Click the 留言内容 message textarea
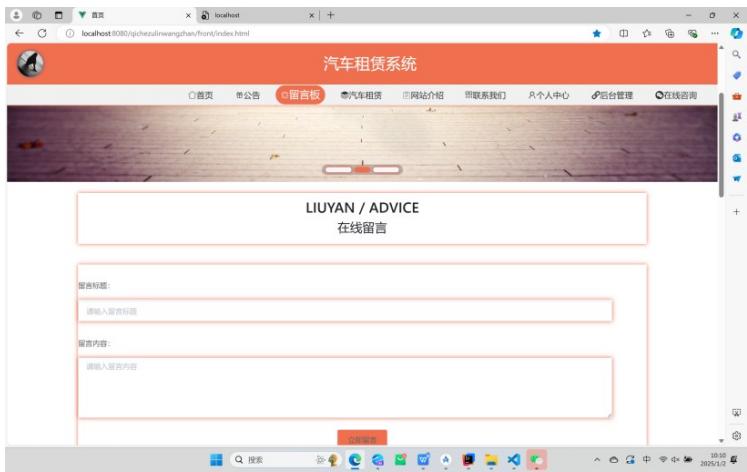 [345, 387]
